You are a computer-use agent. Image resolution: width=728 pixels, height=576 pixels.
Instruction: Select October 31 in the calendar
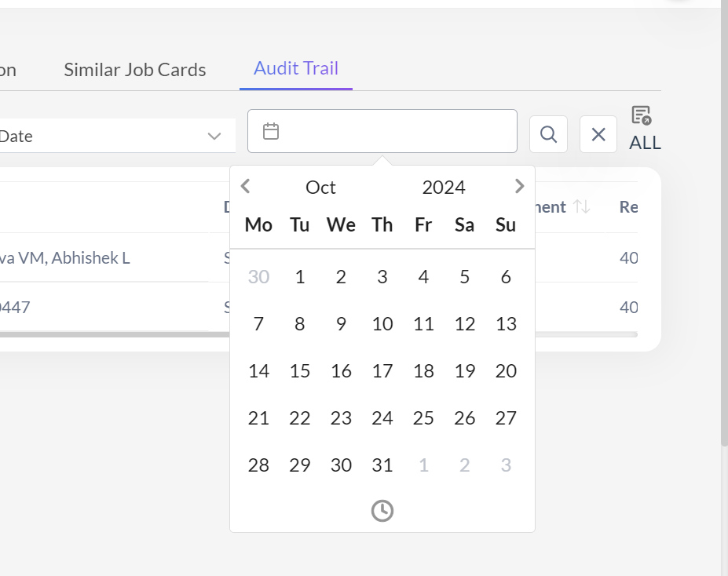pyautogui.click(x=382, y=465)
